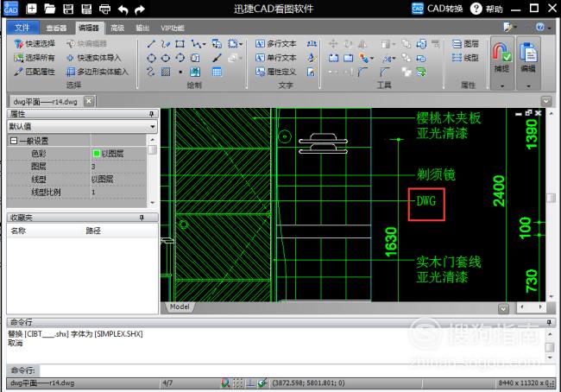Image resolution: width=561 pixels, height=392 pixels.
Task: Choose the Hatch fill tool
Action: click(x=166, y=72)
